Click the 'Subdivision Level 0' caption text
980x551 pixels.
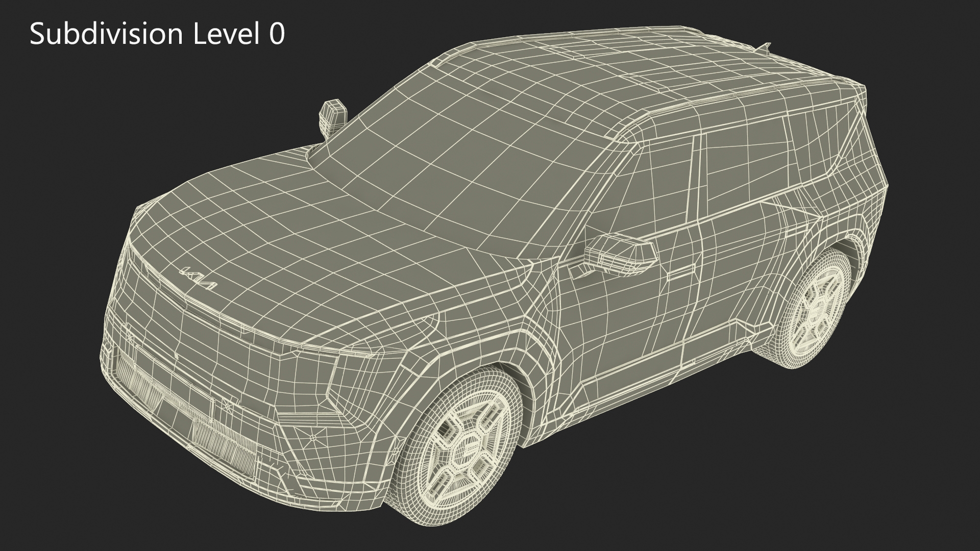pos(157,35)
